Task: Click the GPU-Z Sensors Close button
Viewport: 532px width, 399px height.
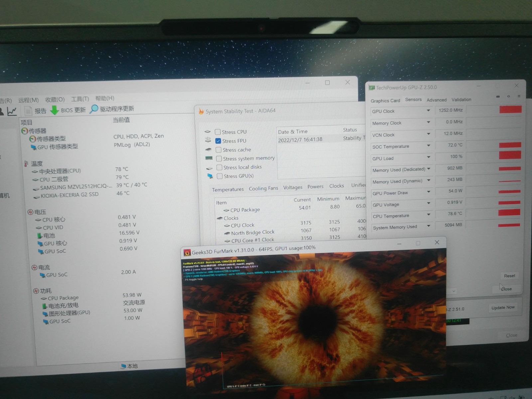Action: pos(506,289)
